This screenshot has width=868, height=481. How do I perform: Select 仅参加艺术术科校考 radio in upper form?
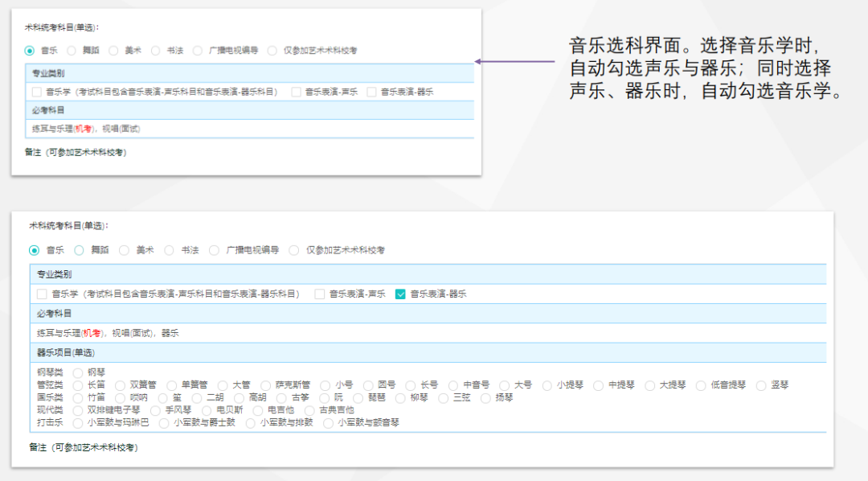272,51
